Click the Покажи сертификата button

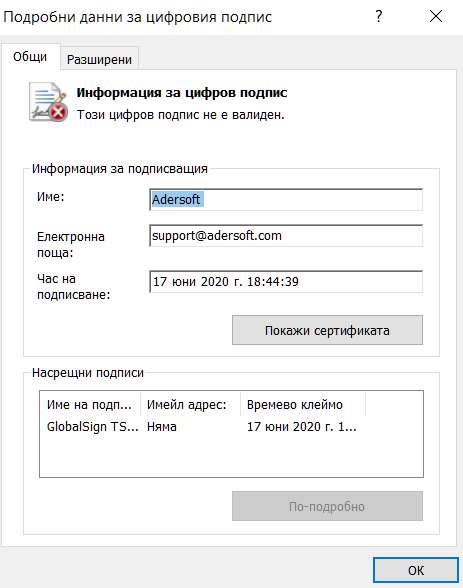[x=327, y=330]
